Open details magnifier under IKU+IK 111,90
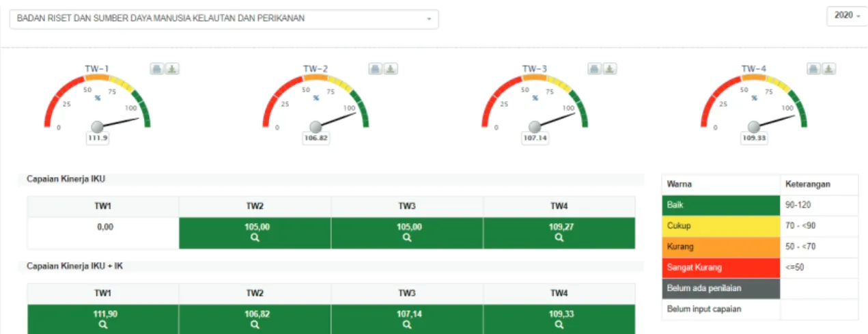This screenshot has width=868, height=334. (x=102, y=325)
